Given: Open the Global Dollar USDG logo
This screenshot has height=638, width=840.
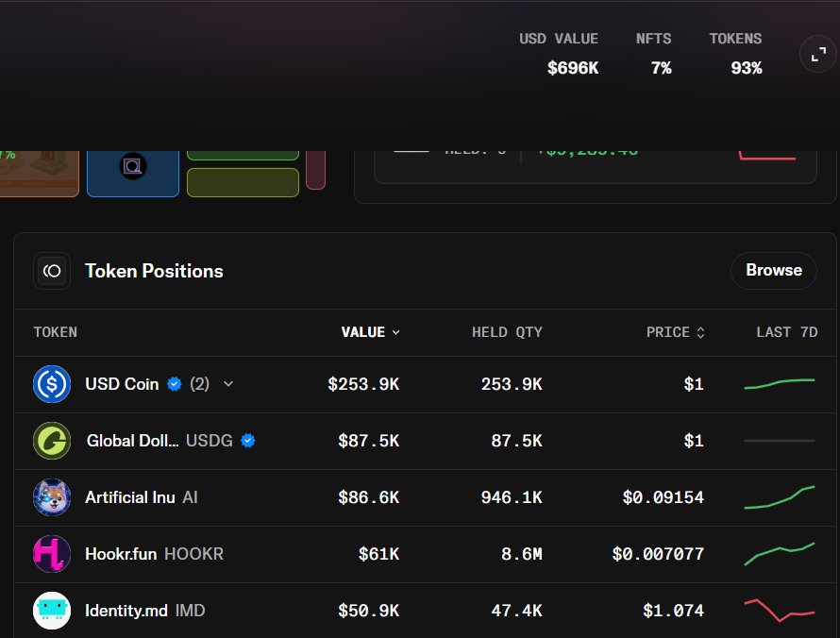Looking at the screenshot, I should (52, 441).
